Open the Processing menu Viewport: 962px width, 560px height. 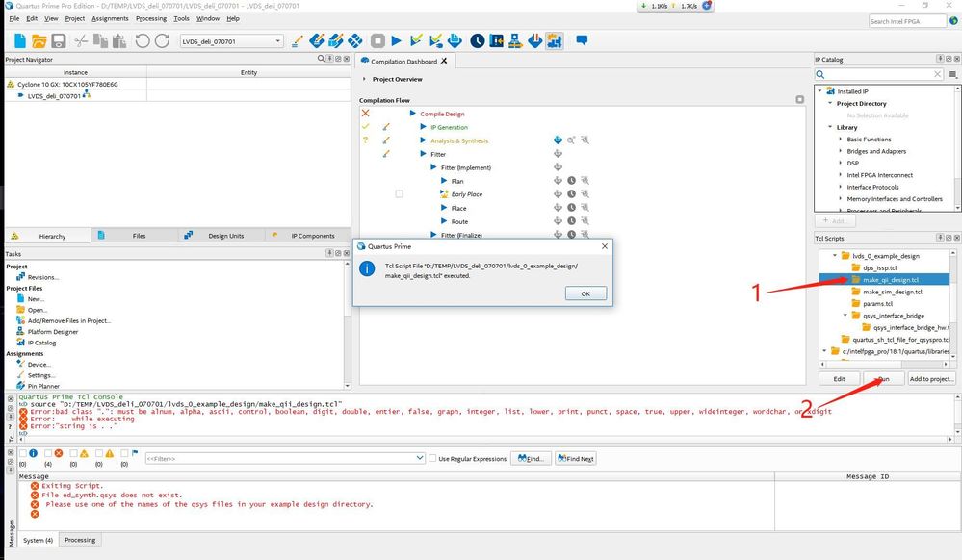[x=150, y=18]
